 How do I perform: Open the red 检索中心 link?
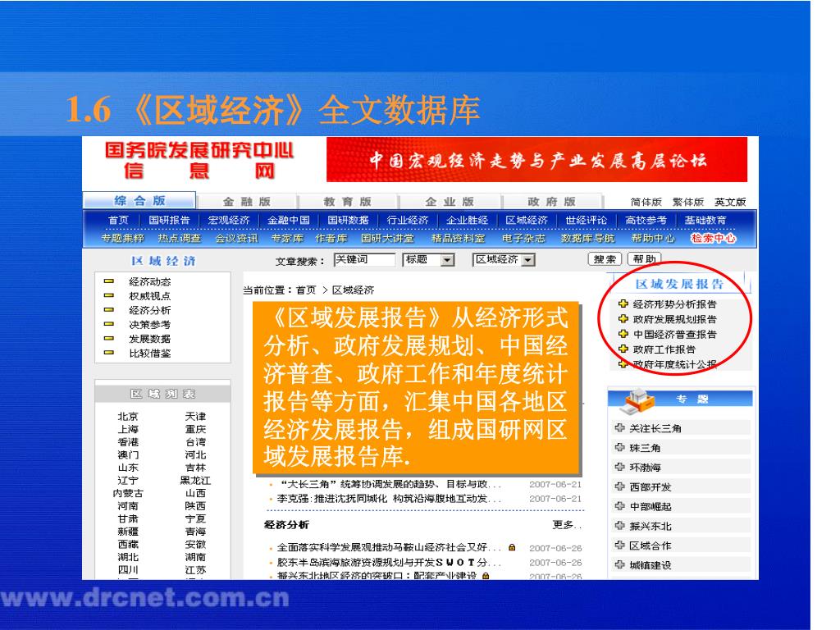[714, 239]
